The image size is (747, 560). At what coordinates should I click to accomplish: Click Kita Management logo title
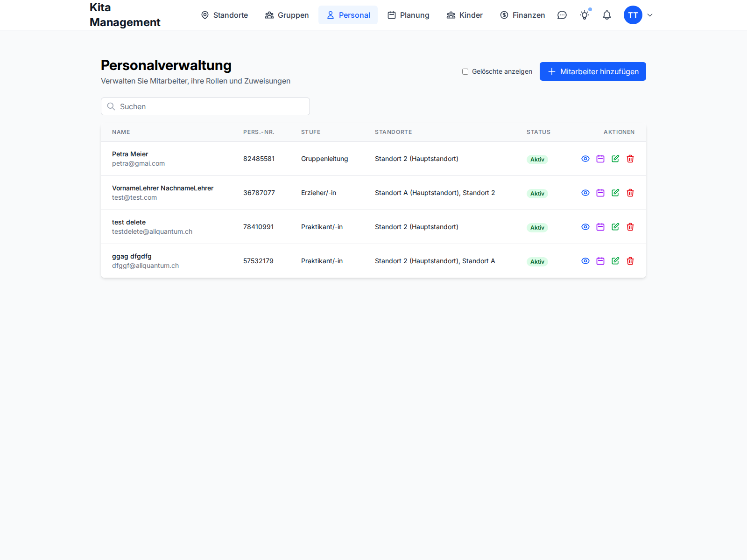click(x=125, y=15)
